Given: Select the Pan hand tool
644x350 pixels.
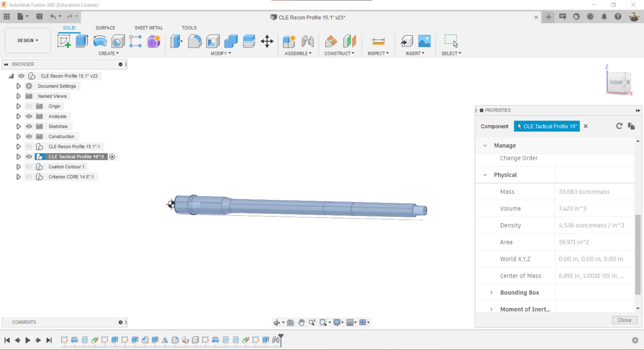Looking at the screenshot, I should [301, 322].
